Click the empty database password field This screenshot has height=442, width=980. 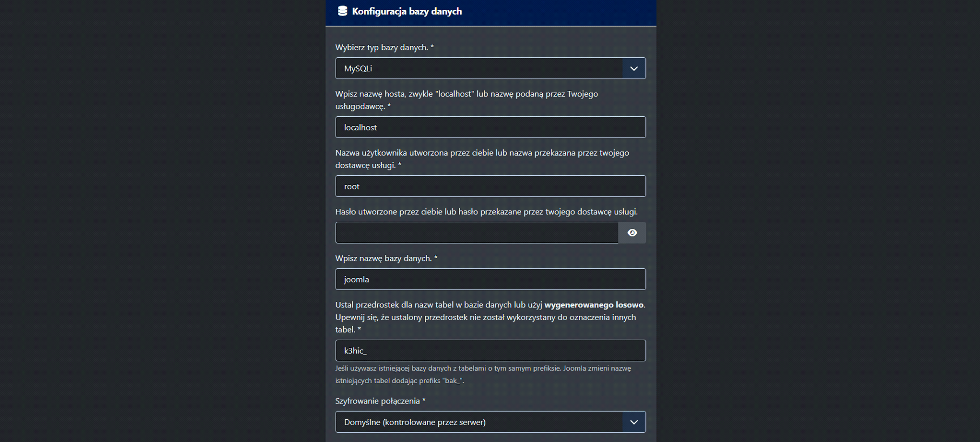(x=476, y=233)
